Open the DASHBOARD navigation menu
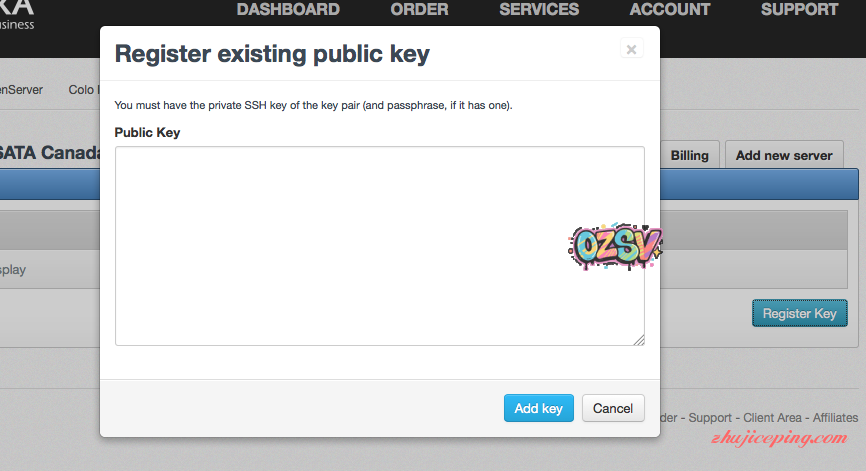 288,10
